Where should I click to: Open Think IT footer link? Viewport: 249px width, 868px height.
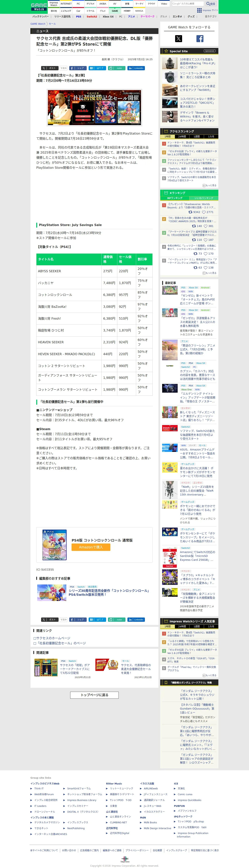click(39, 788)
